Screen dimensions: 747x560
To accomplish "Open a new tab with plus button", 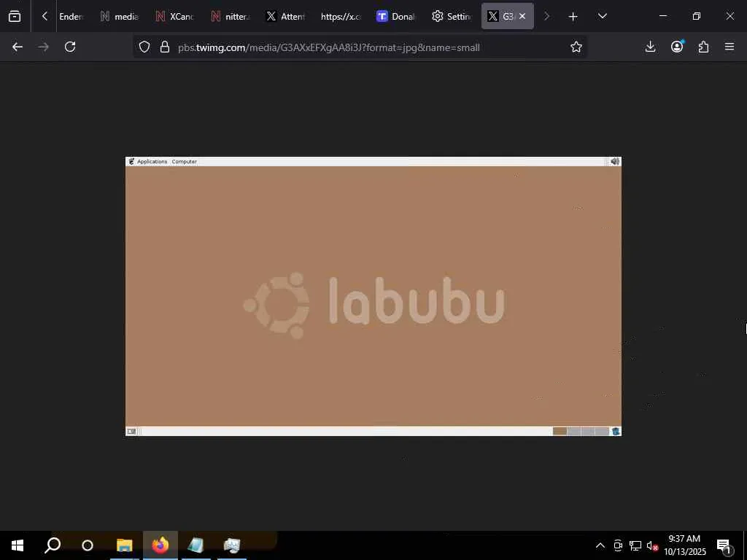I will point(573,17).
